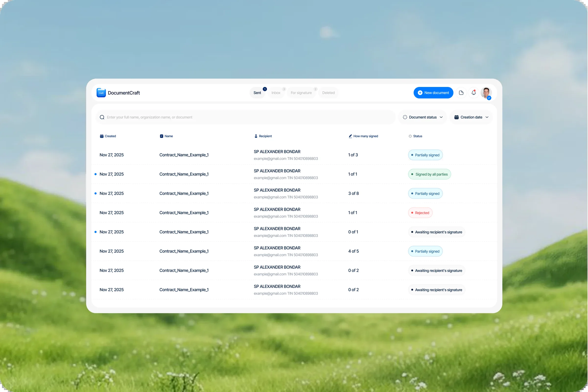Viewport: 588px width, 392px height.
Task: Open notifications bell icon
Action: [474, 93]
